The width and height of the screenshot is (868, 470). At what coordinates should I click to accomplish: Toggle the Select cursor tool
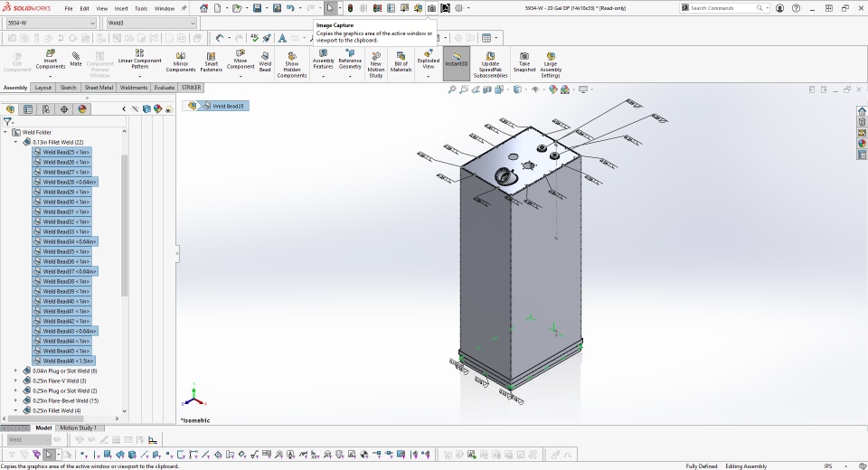330,8
